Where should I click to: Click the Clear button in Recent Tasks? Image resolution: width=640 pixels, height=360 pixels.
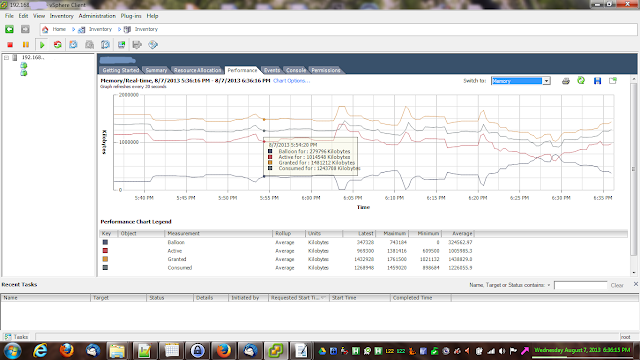click(x=617, y=285)
